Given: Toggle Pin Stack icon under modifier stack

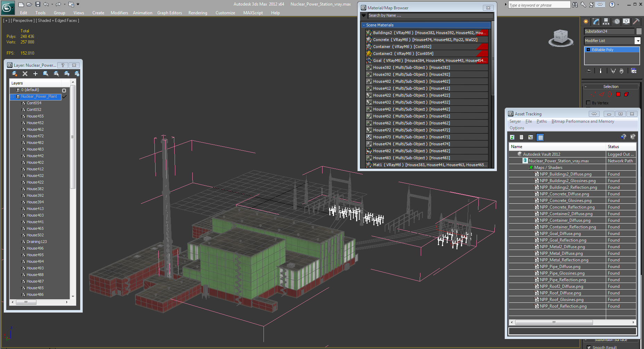Looking at the screenshot, I should tap(588, 71).
